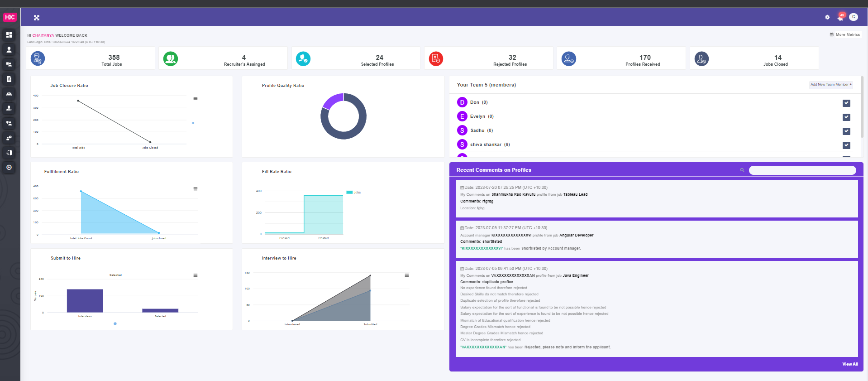The image size is (868, 381).
Task: Click the Selected Profiles teal icon
Action: 303,58
